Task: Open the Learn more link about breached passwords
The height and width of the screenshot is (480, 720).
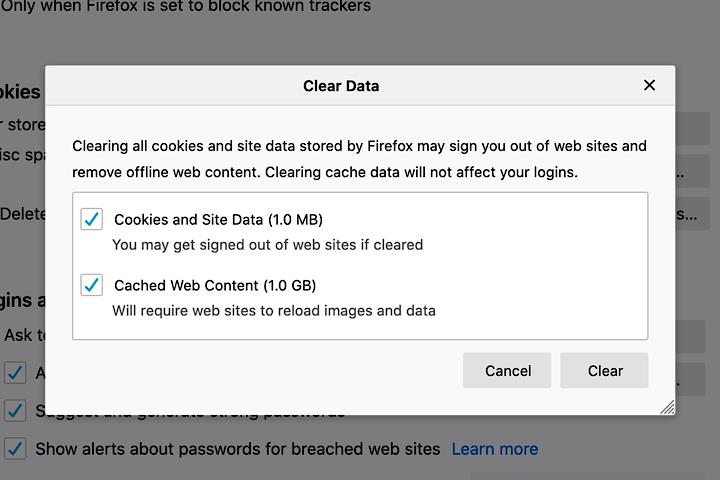Action: click(494, 449)
